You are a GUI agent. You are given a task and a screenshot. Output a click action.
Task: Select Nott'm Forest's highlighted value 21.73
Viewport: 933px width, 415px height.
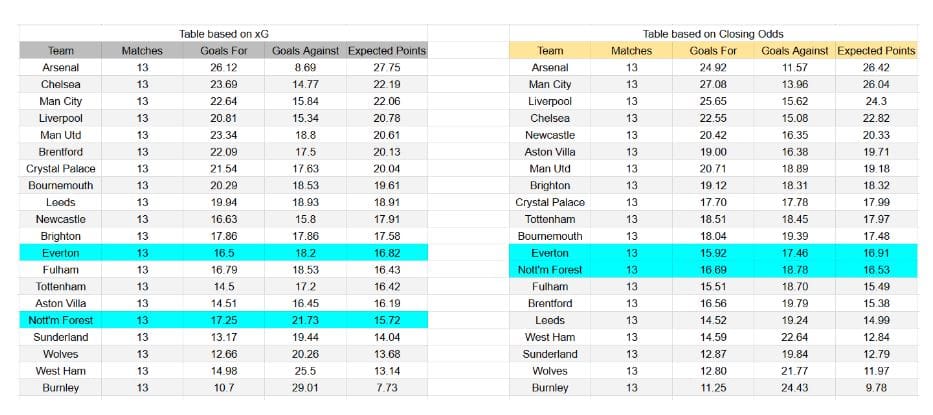pos(305,320)
